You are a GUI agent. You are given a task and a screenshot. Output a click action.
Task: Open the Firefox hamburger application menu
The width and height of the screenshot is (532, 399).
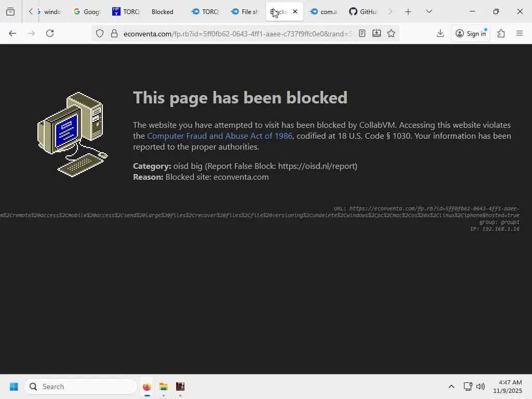[519, 33]
